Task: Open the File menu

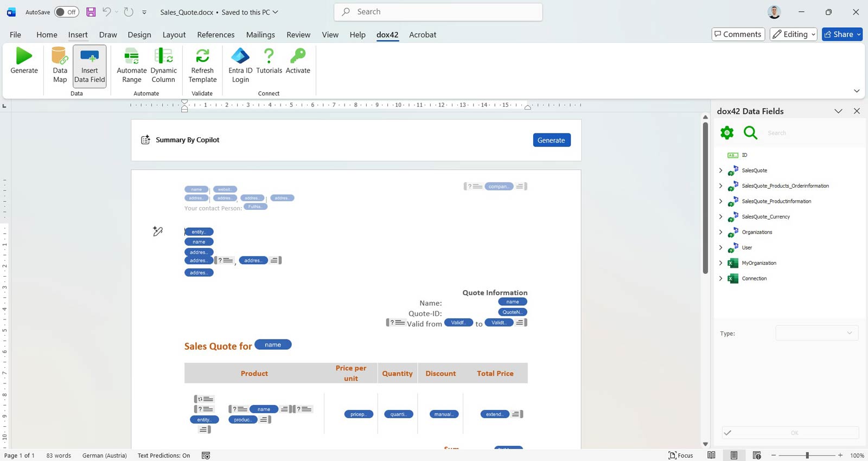Action: (15, 35)
